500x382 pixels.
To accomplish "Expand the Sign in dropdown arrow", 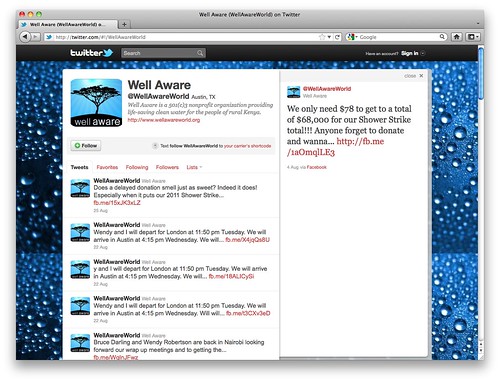I will click(x=423, y=53).
